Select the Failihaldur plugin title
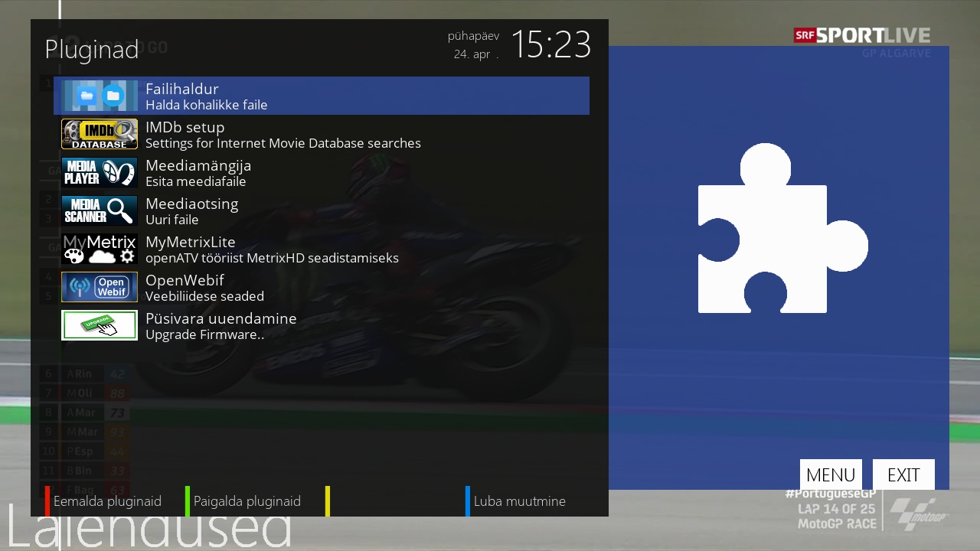980x551 pixels. (x=182, y=89)
